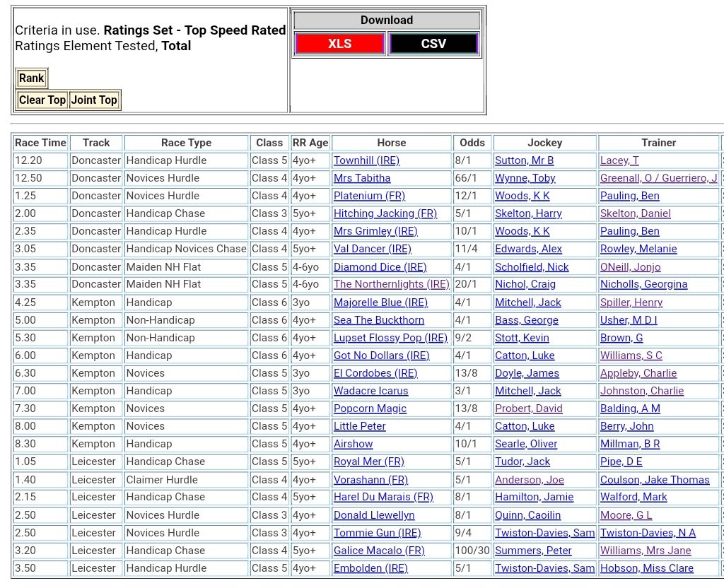Screen dimensions: 724x588
Task: Click the Joint Top button
Action: click(x=94, y=100)
